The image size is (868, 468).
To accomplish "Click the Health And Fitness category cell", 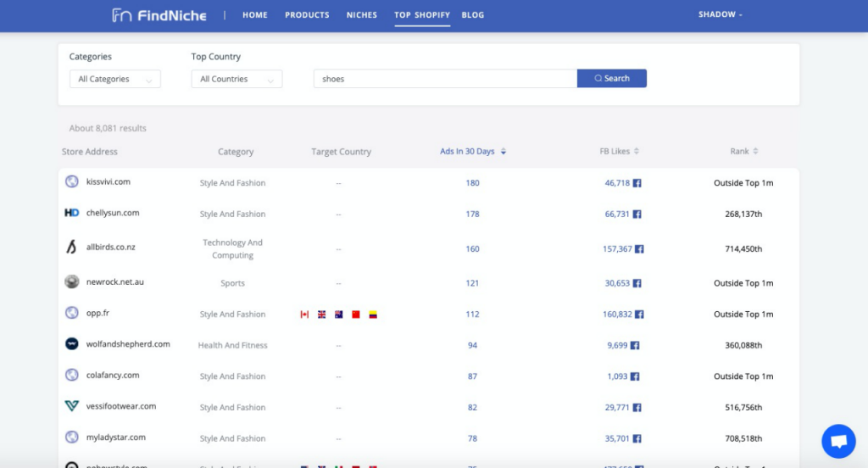I will point(232,345).
